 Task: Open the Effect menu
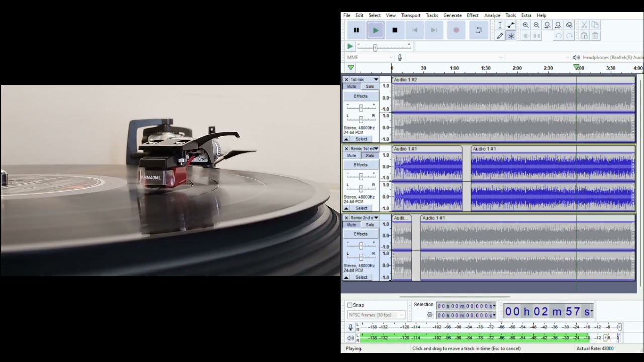[x=473, y=15]
